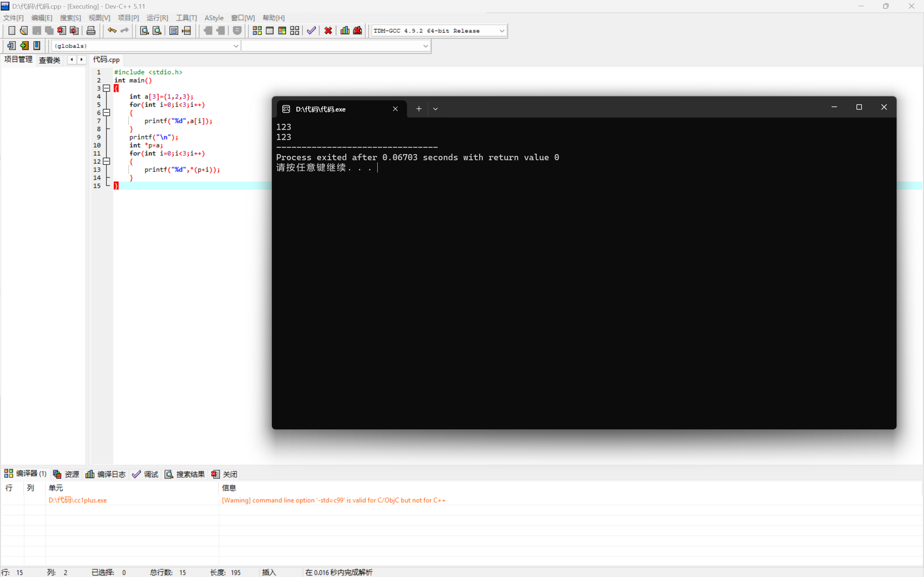The width and height of the screenshot is (924, 577).
Task: Add new console tab with plus button
Action: [x=419, y=109]
